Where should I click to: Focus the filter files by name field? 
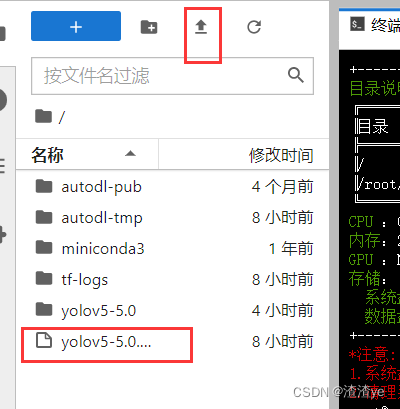[172, 76]
